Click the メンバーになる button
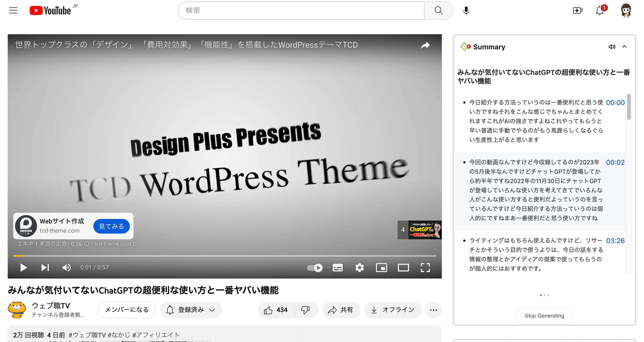 [x=127, y=310]
